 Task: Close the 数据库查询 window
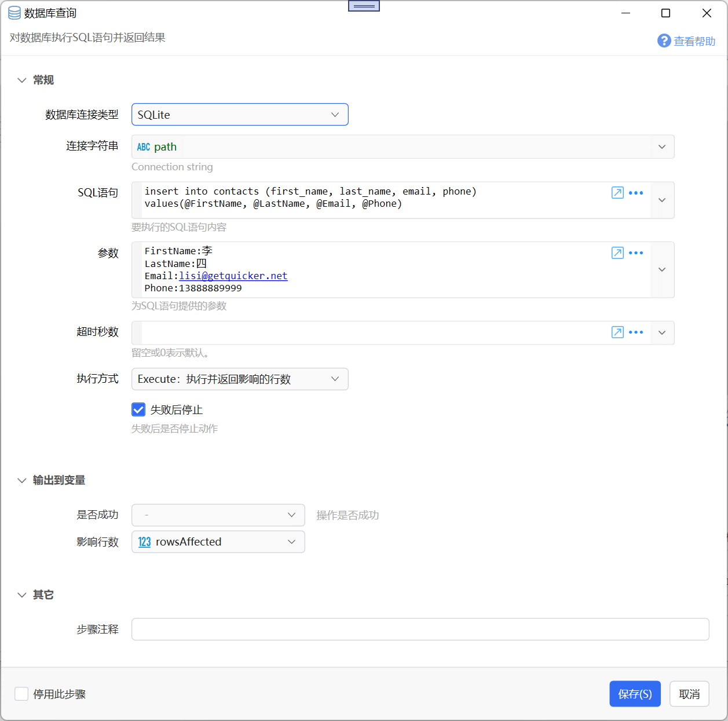click(x=707, y=13)
